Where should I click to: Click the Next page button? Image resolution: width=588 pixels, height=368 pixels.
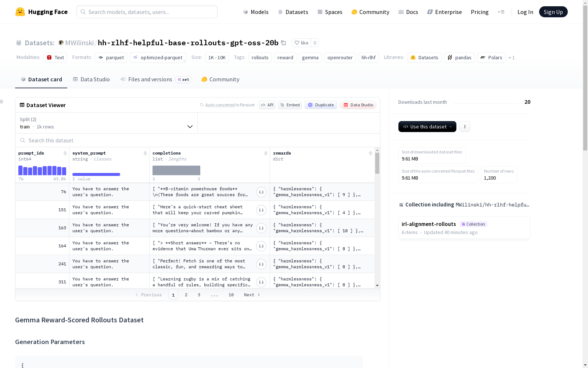pyautogui.click(x=252, y=295)
